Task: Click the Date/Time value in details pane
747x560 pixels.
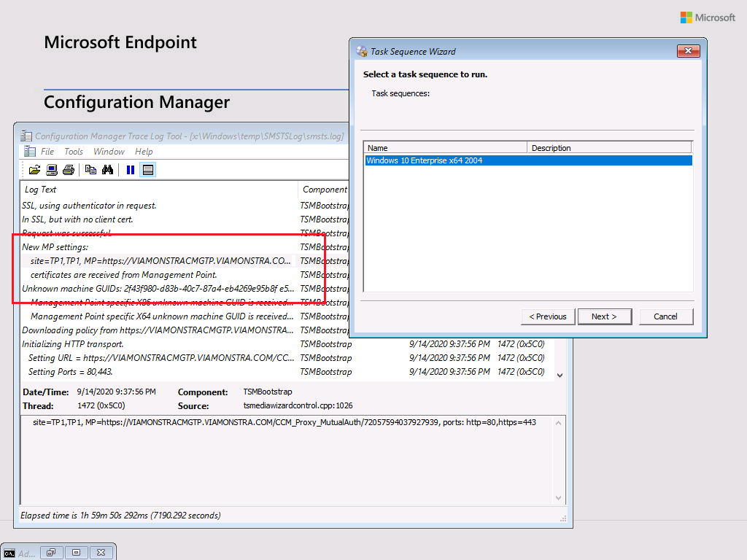Action: point(116,392)
